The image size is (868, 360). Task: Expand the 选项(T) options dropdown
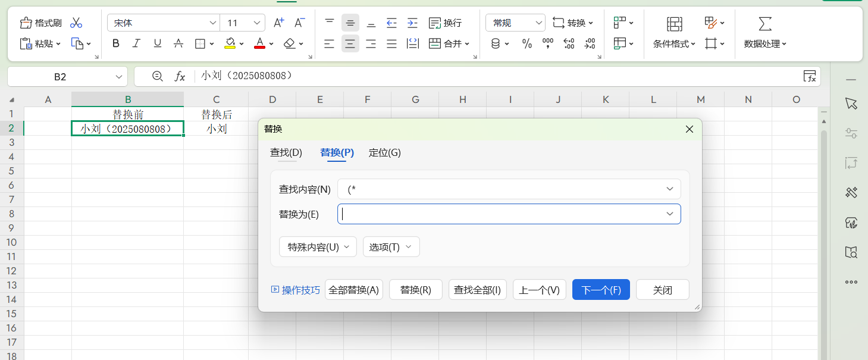[x=391, y=246]
